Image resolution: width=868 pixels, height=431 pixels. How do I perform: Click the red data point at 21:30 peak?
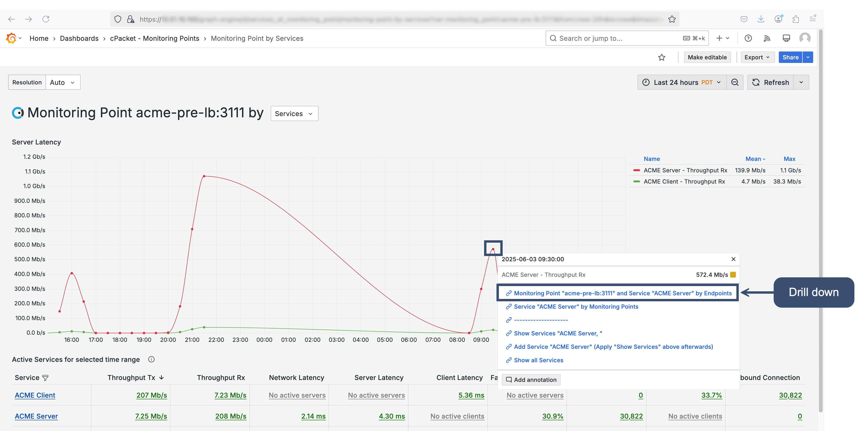204,176
